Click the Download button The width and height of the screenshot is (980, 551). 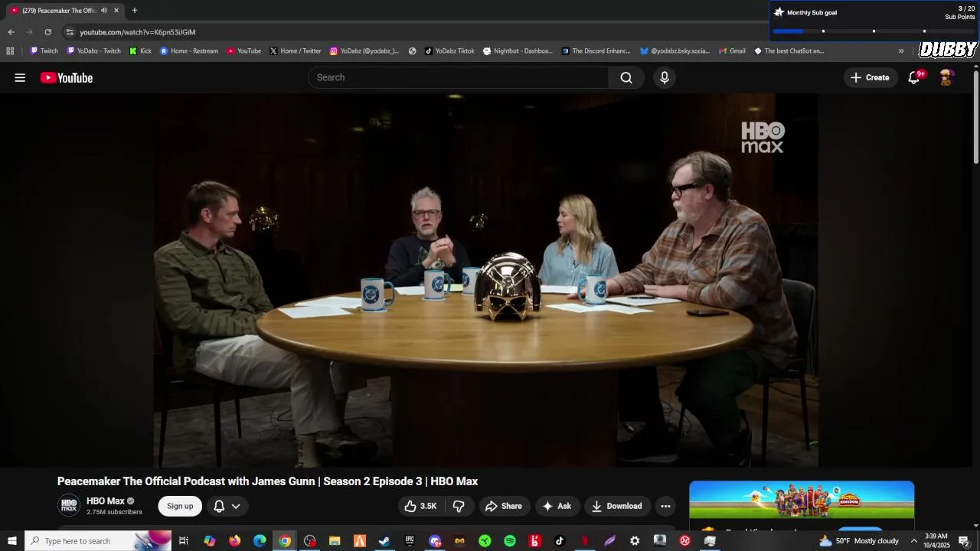tap(616, 506)
